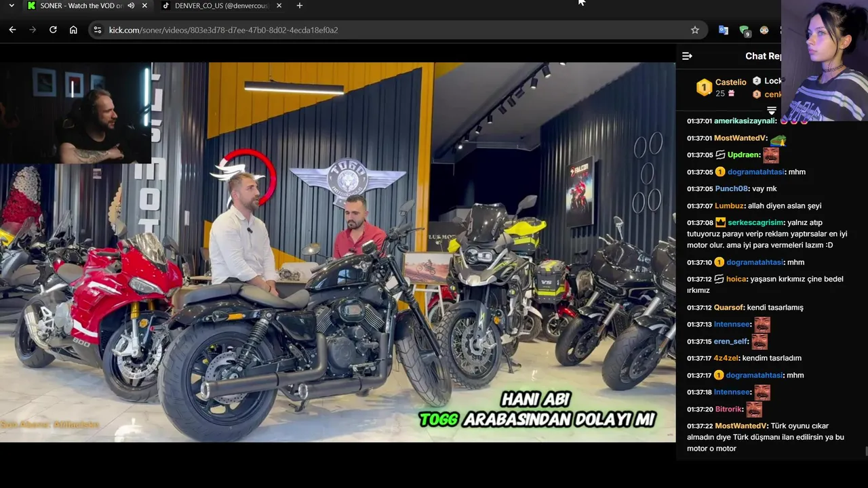Click the emote in eren_self's message
Screen dimensions: 868x488
[x=759, y=342]
